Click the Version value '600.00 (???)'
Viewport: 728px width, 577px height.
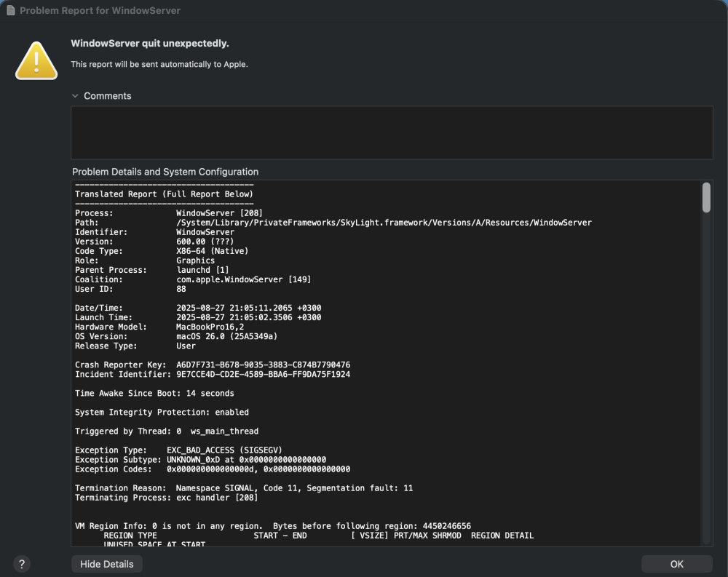coord(205,242)
